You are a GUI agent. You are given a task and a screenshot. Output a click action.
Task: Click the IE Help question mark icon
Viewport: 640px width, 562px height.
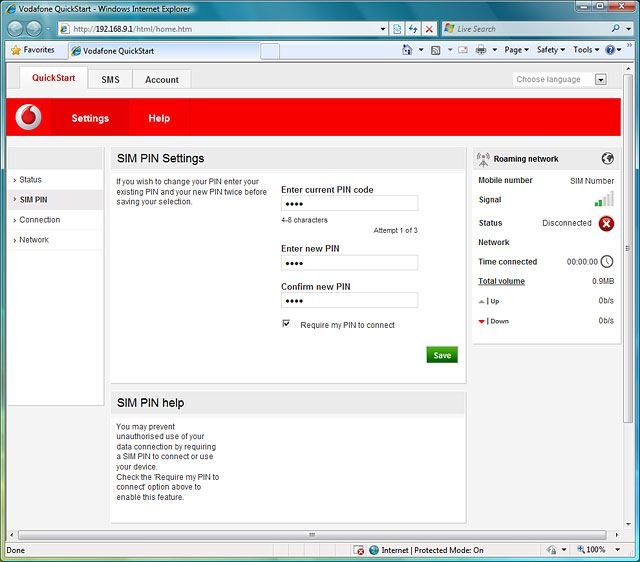click(610, 49)
